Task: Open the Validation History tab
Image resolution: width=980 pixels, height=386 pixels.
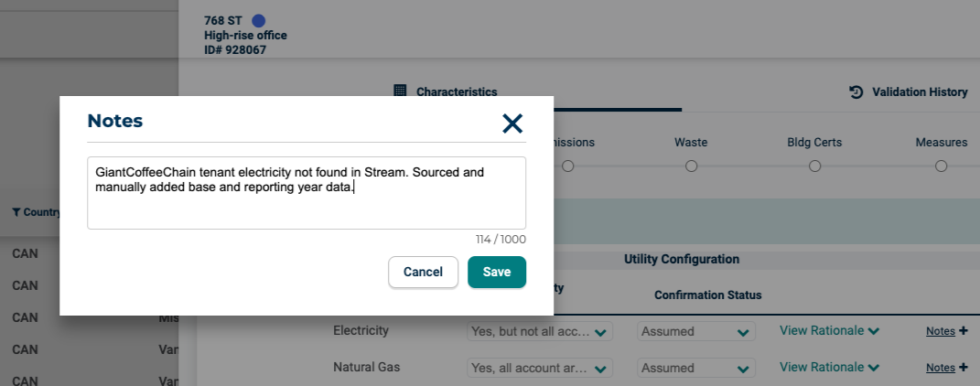Action: pyautogui.click(x=919, y=92)
